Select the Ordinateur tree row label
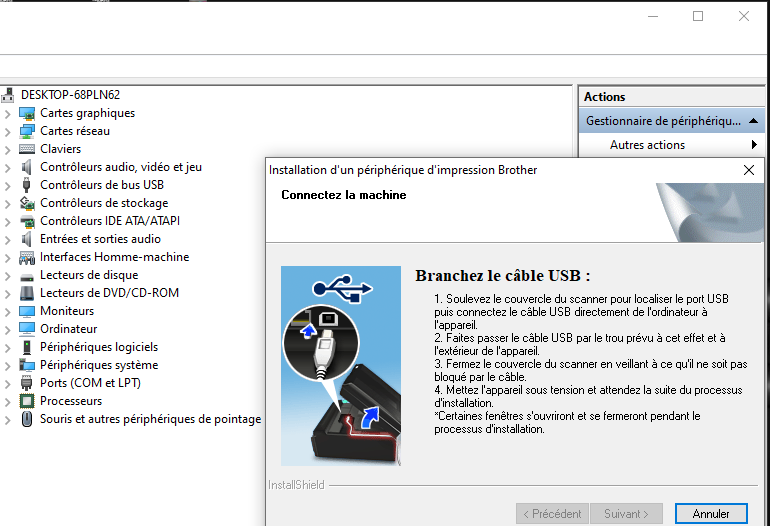 (x=69, y=329)
